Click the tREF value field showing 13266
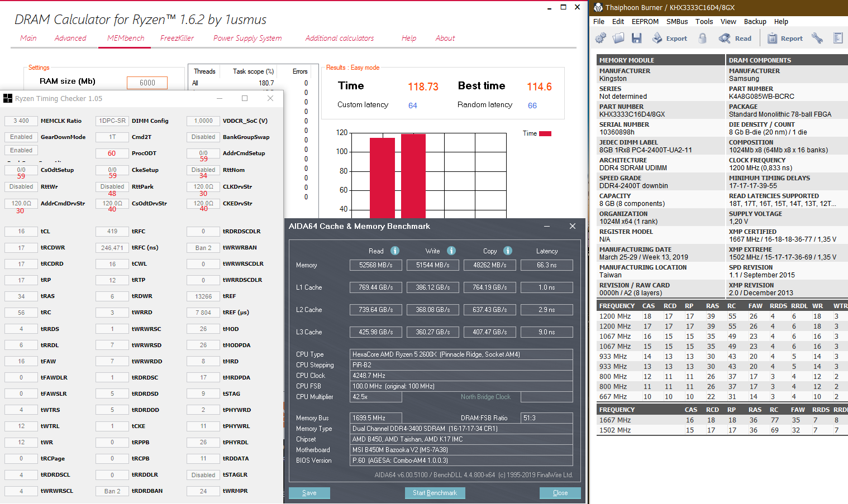Viewport: 848px width, 504px height. click(203, 296)
